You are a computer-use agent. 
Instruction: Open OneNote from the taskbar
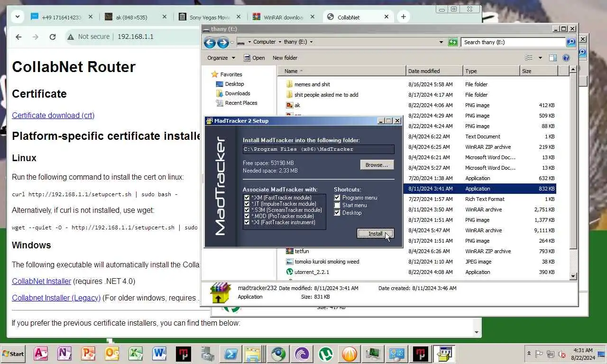64,354
